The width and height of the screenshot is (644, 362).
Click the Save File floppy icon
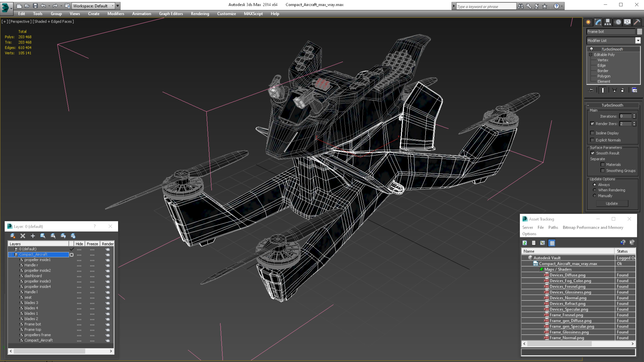pos(35,6)
